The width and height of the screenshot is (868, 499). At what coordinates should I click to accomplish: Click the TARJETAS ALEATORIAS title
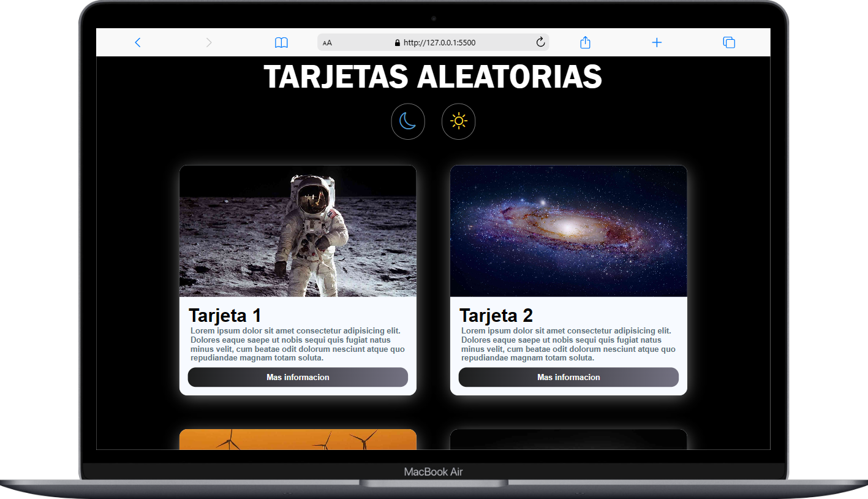point(433,77)
